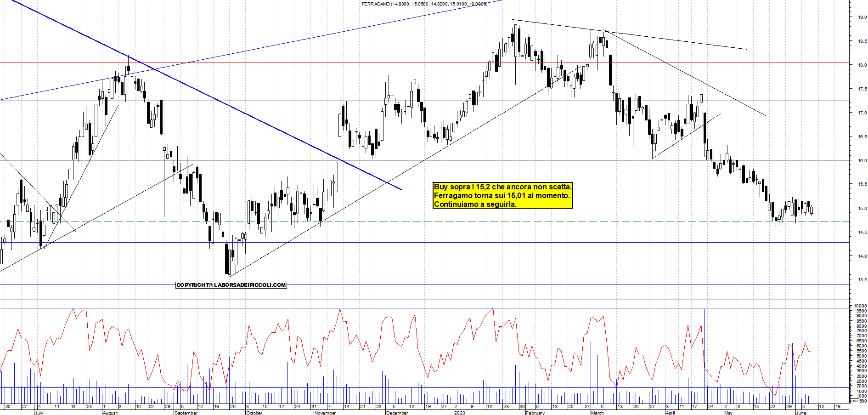Click the December month label
This screenshot has height=415, width=868.
click(397, 413)
